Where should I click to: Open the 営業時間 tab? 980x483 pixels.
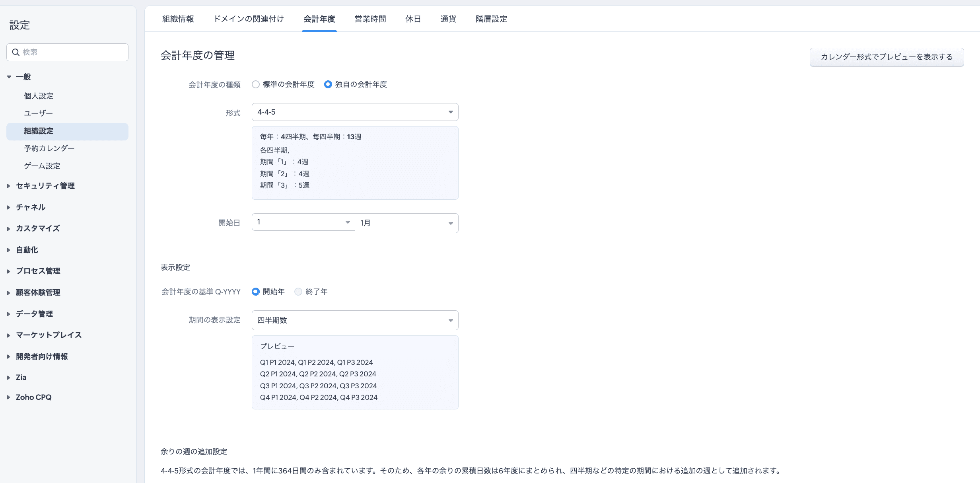pos(370,19)
